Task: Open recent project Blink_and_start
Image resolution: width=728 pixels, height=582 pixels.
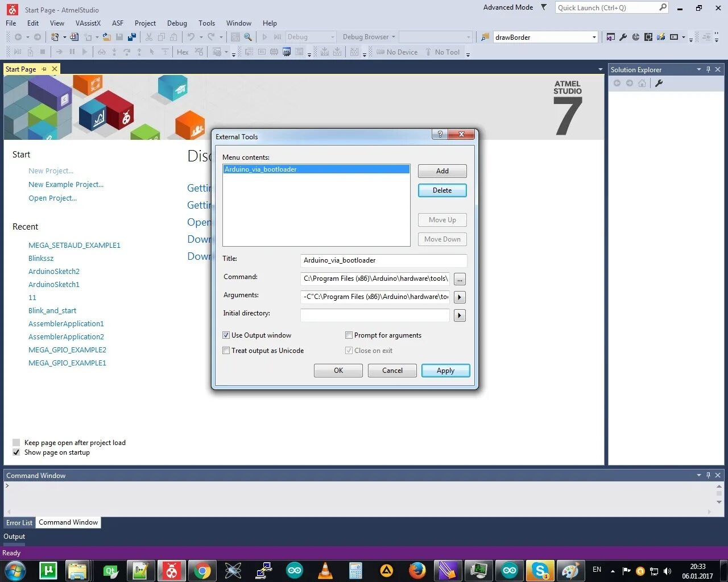Action: pos(52,311)
